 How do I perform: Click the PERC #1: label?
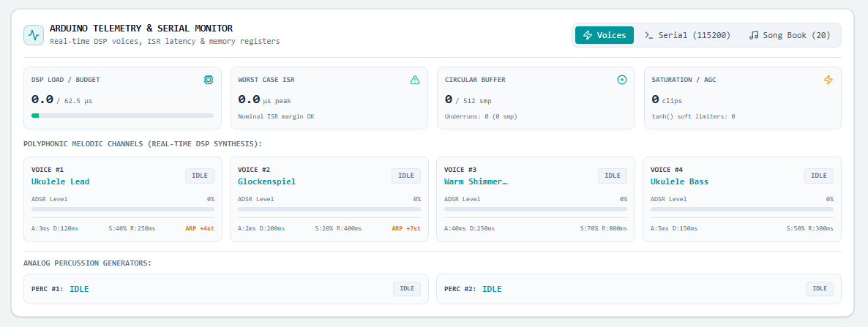[48, 289]
